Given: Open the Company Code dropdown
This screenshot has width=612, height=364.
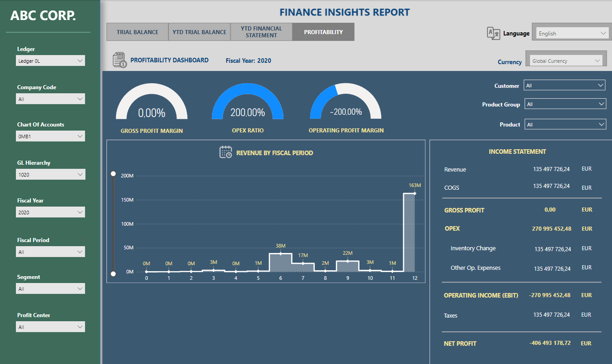Looking at the screenshot, I should [51, 99].
